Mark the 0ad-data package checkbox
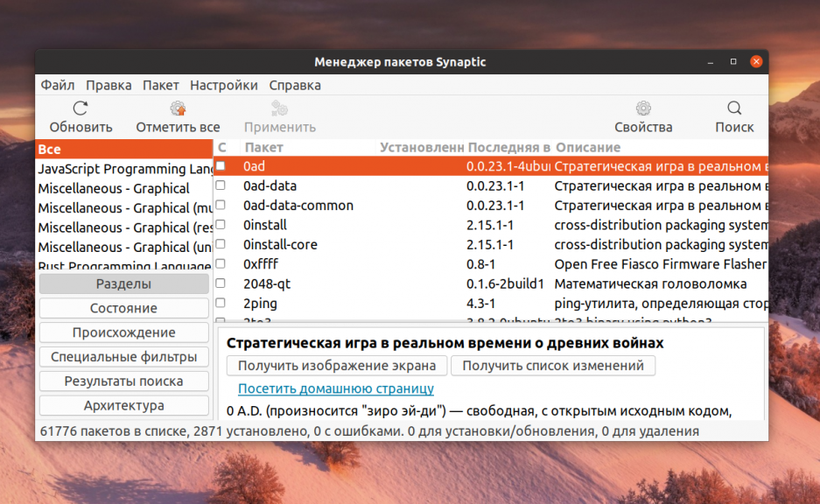The image size is (820, 504). (221, 185)
